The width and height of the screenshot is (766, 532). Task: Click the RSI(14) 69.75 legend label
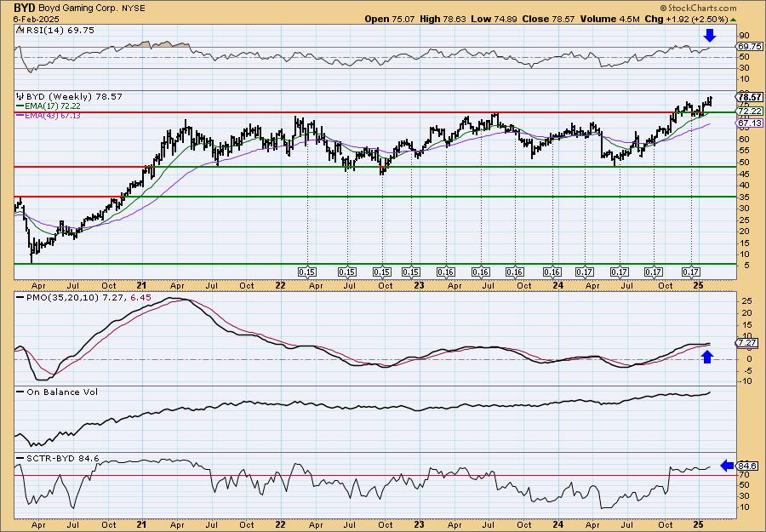coord(59,31)
